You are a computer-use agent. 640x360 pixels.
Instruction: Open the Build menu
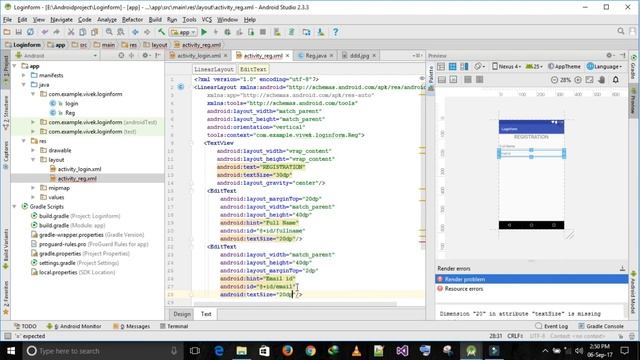155,20
